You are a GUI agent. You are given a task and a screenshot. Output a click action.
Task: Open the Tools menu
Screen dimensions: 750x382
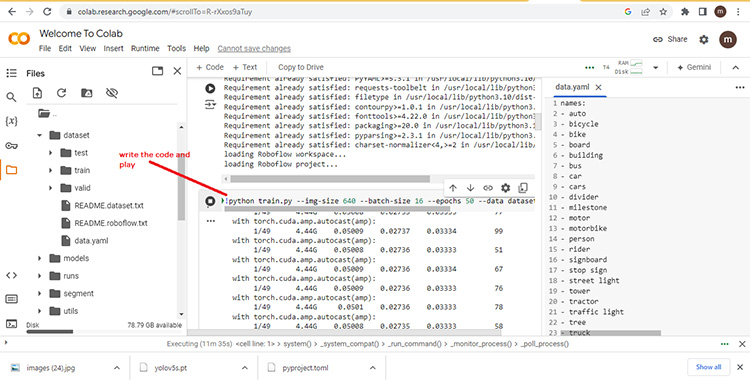[x=176, y=48]
